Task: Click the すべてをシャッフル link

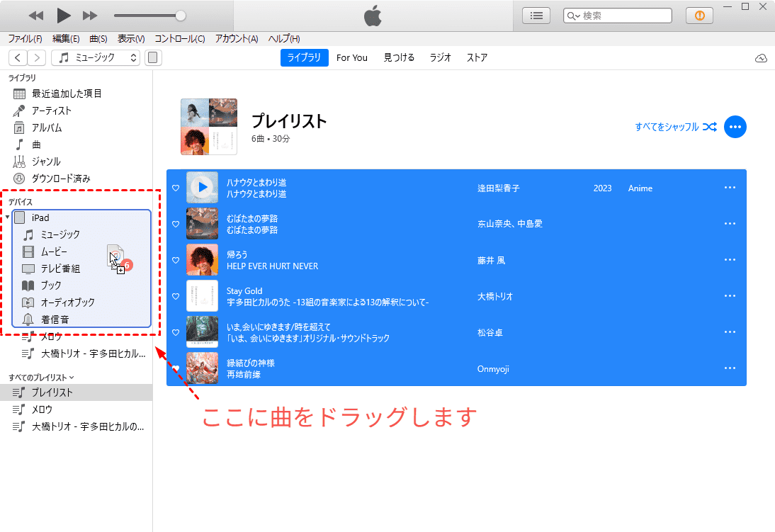Action: point(676,127)
